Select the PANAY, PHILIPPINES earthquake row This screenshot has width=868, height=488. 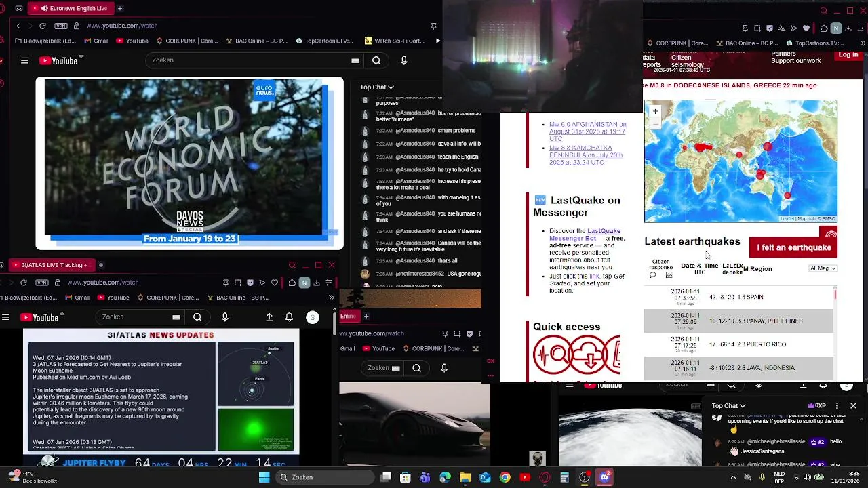738,321
